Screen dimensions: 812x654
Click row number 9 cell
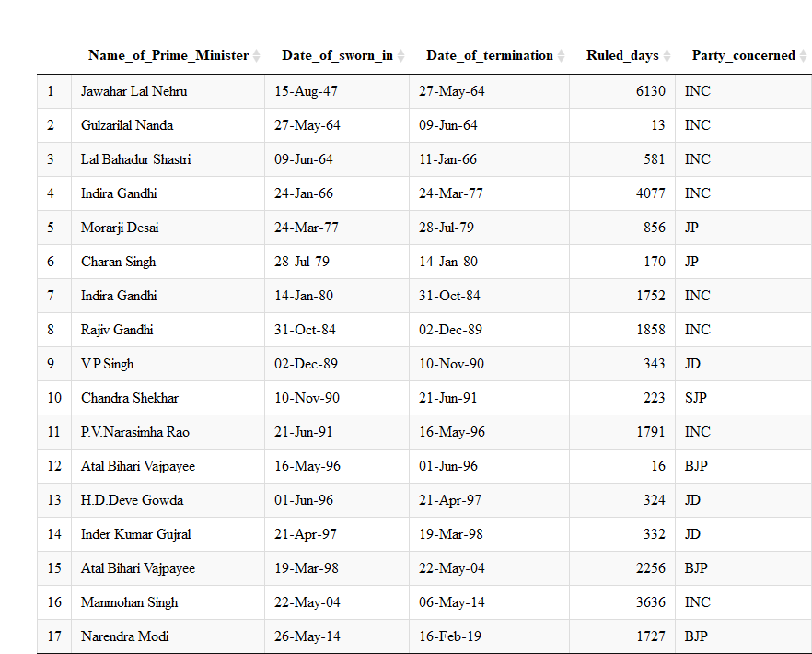click(51, 364)
